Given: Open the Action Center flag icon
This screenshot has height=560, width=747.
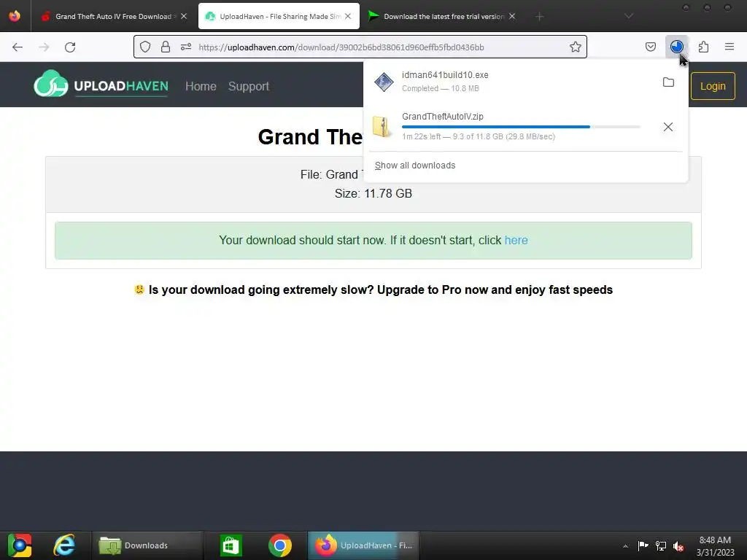Looking at the screenshot, I should (x=643, y=545).
